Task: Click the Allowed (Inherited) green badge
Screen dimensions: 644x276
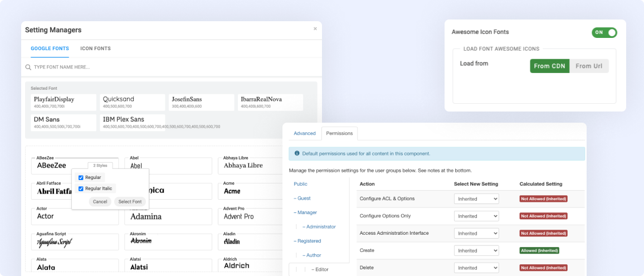Action: click(539, 250)
